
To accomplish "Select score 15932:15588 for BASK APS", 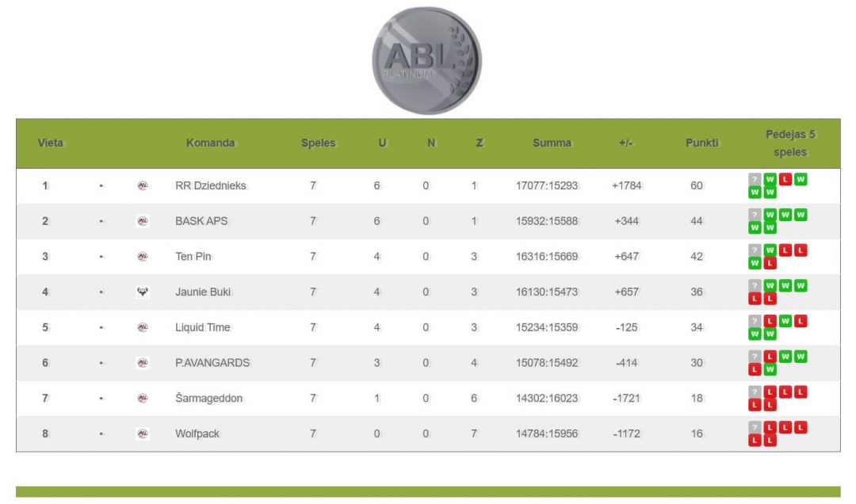I will click(x=546, y=221).
